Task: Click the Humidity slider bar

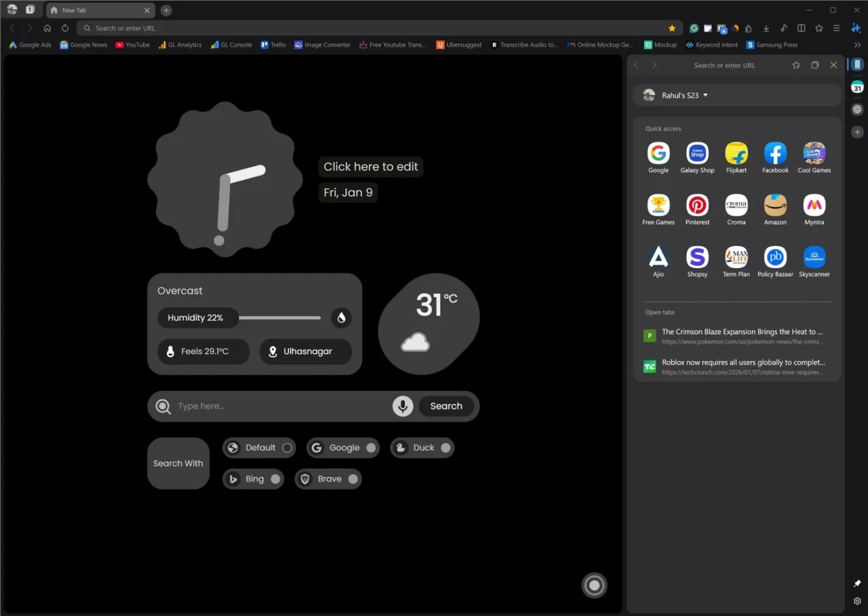Action: (279, 317)
